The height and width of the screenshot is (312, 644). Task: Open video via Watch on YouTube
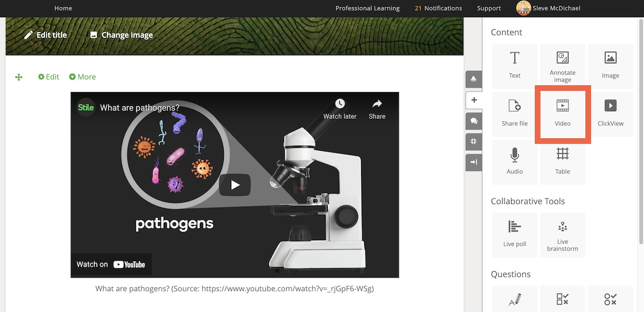click(111, 264)
